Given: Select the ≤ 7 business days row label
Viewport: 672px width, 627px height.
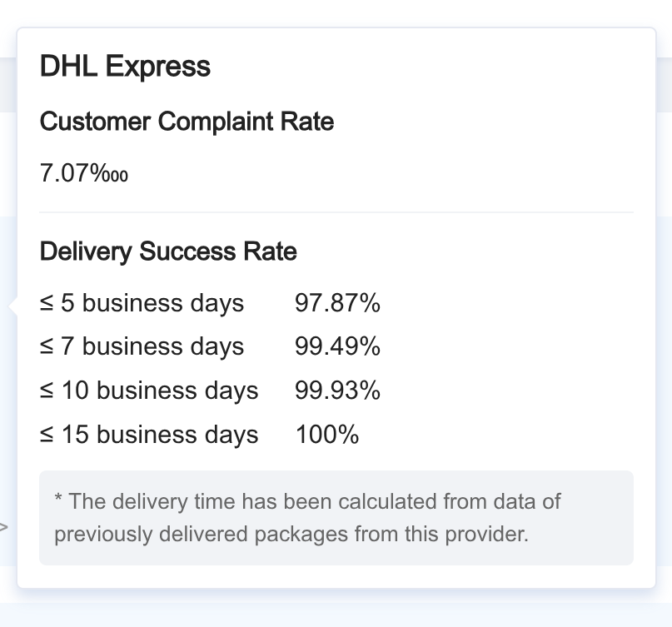Looking at the screenshot, I should click(x=142, y=346).
